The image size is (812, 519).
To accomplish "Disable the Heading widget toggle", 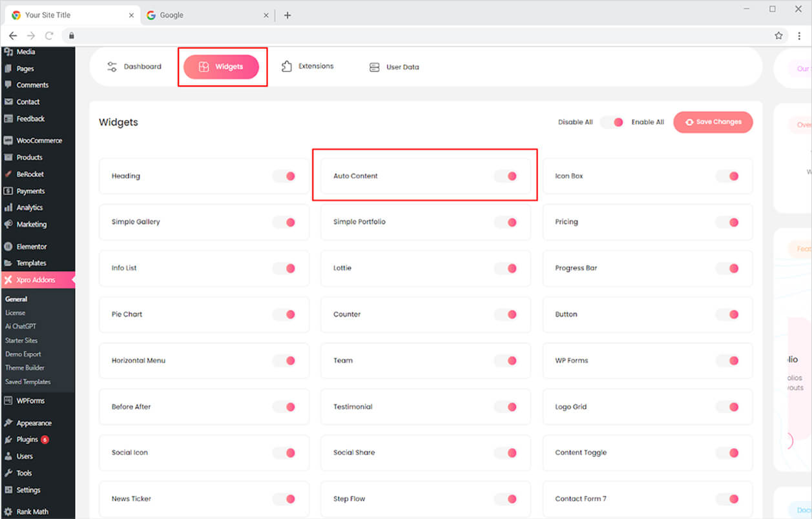I will (x=284, y=176).
